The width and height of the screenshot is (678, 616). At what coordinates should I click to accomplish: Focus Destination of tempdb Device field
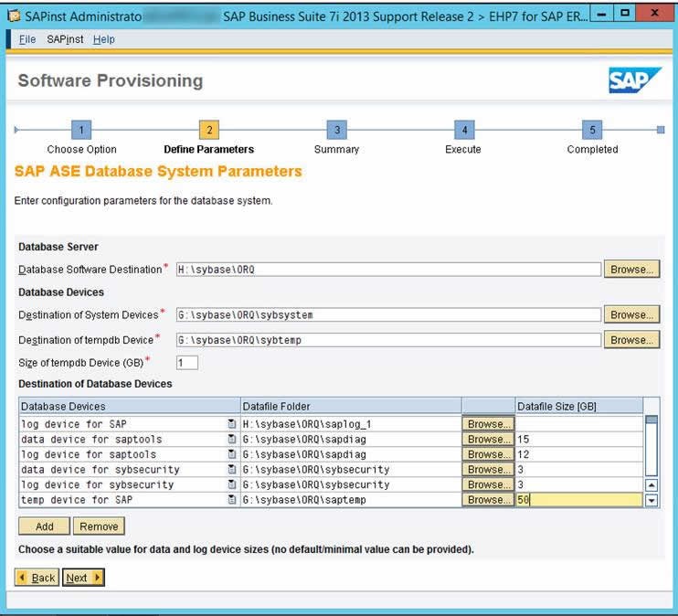[388, 340]
